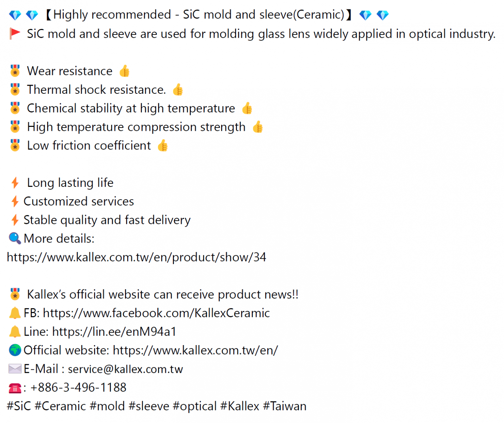
Task: Click the medal icon beside Thermal shock resistance
Action: (x=15, y=90)
